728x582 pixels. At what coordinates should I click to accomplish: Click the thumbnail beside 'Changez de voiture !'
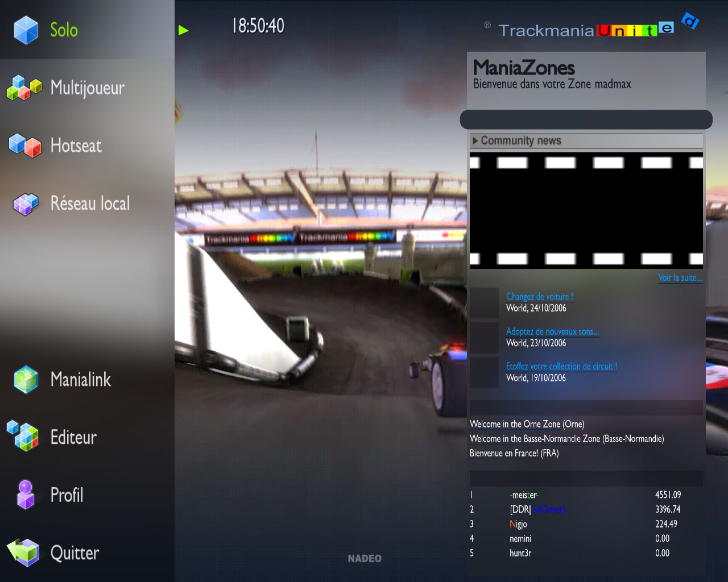(x=484, y=302)
